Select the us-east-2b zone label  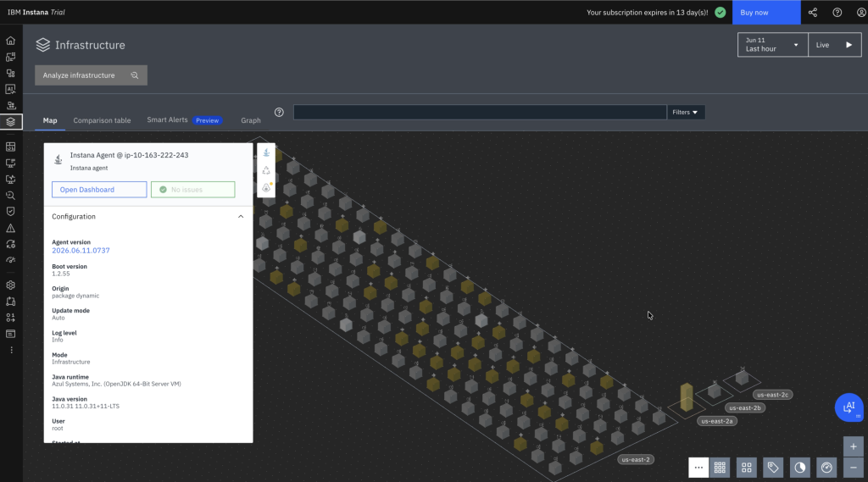click(744, 407)
